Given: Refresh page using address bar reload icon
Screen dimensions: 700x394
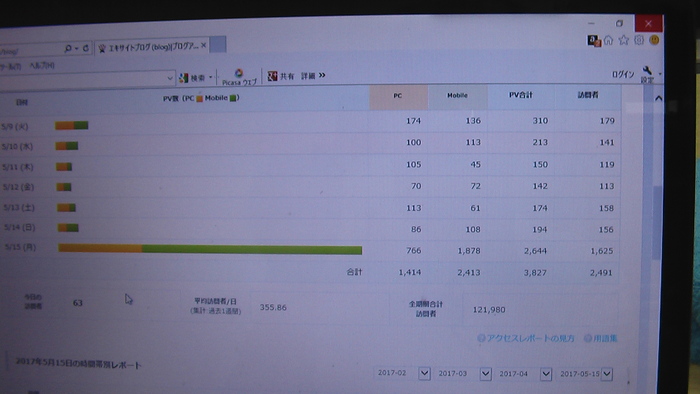Looking at the screenshot, I should click(x=86, y=48).
